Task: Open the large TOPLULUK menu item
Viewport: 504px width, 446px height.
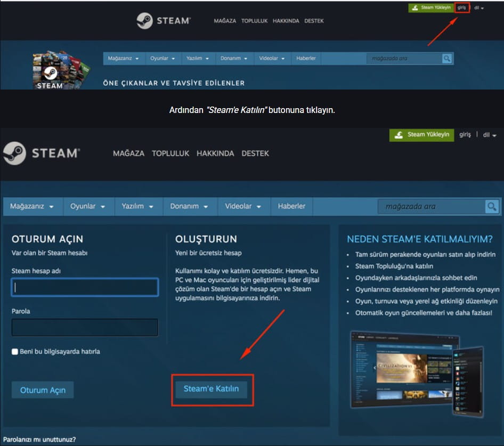Action: point(170,153)
